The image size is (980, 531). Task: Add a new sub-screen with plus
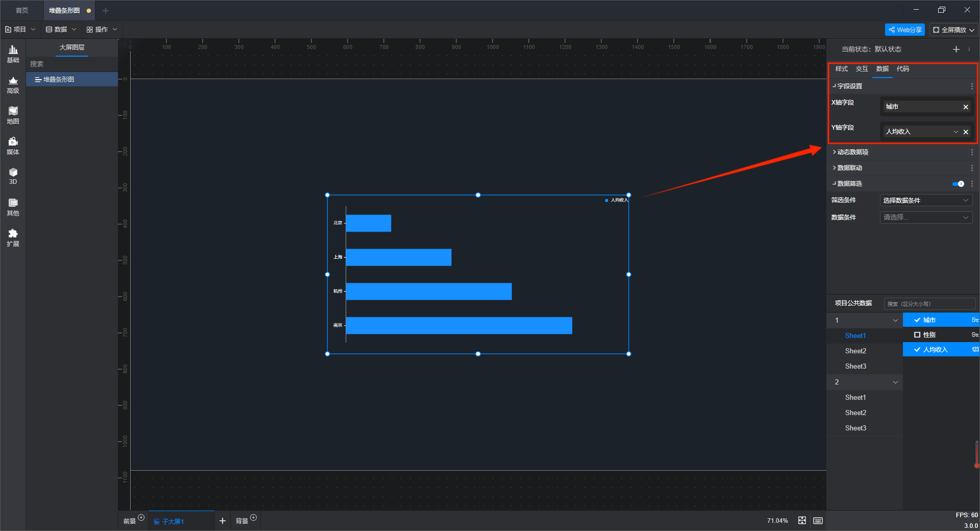click(223, 521)
